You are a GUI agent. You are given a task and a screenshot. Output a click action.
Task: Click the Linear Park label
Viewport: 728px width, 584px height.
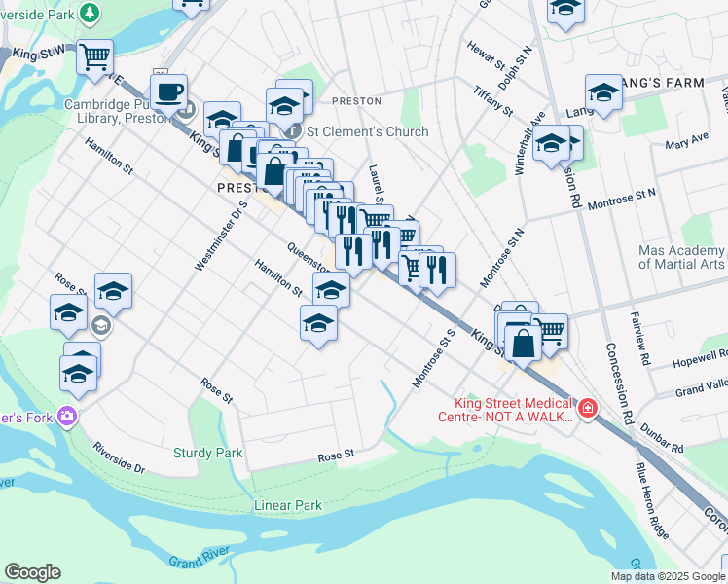[x=288, y=505]
